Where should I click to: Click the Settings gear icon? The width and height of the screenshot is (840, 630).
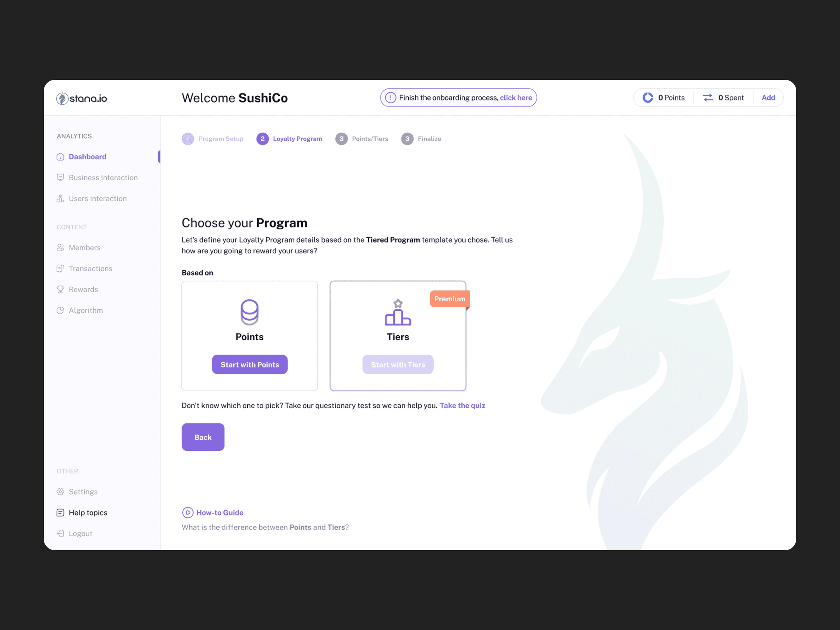tap(61, 492)
